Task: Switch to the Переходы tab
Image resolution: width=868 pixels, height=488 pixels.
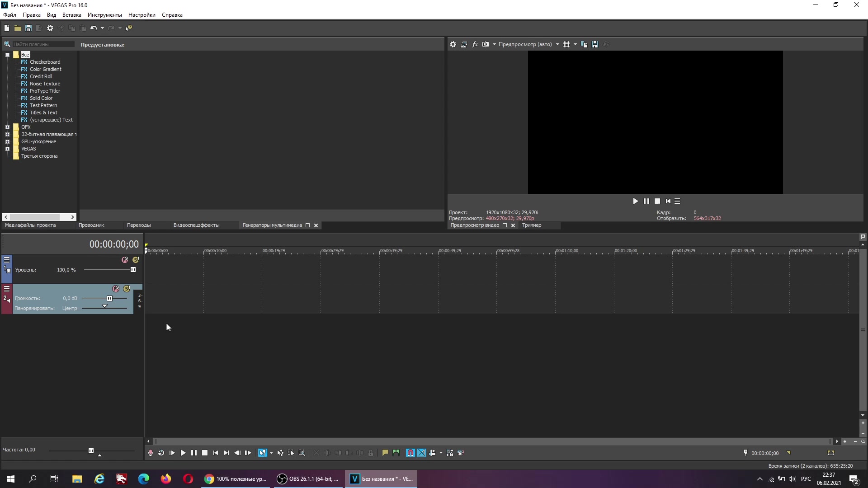Action: [138, 225]
